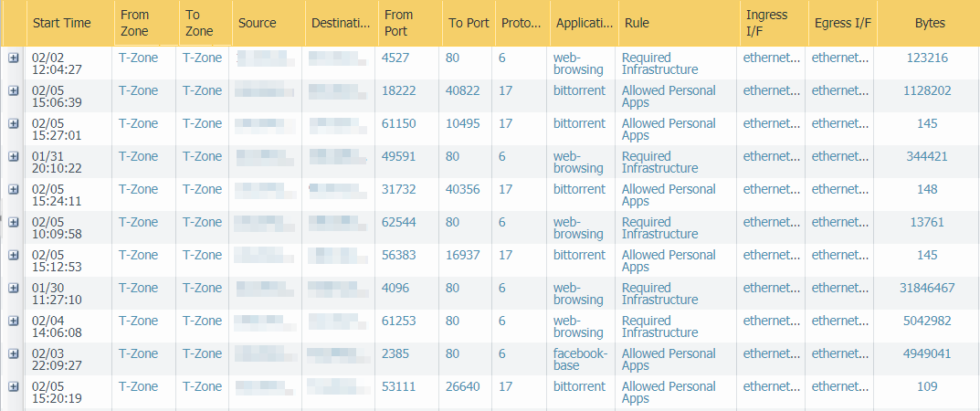
Task: Expand the 02/05 15:06:39 log entry
Action: pyautogui.click(x=14, y=90)
